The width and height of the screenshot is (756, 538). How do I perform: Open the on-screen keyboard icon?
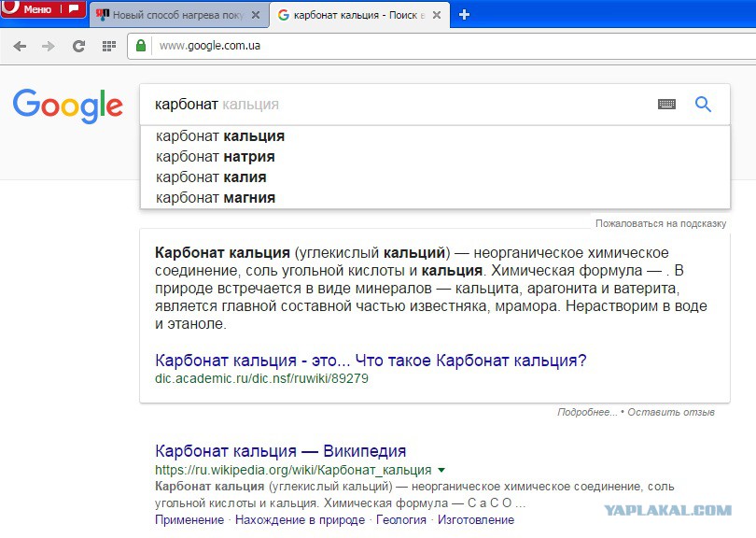(x=666, y=104)
